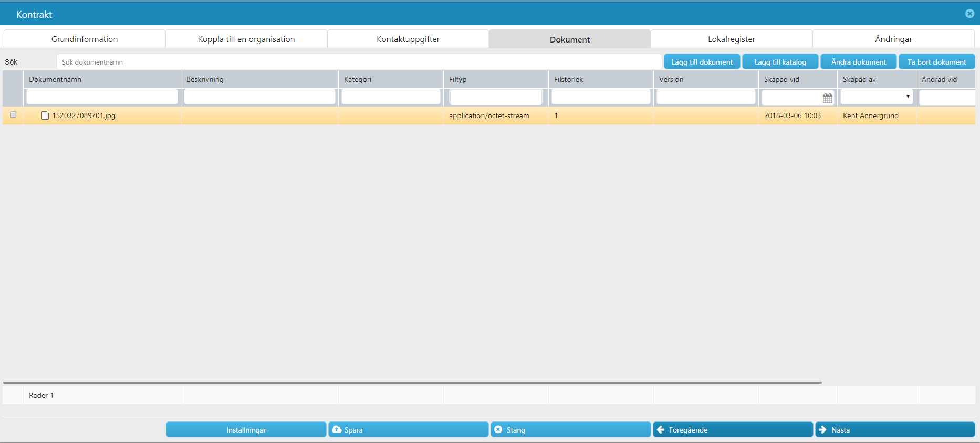Image resolution: width=980 pixels, height=443 pixels.
Task: Select file name 1520327089701.jpg
Action: tap(84, 115)
